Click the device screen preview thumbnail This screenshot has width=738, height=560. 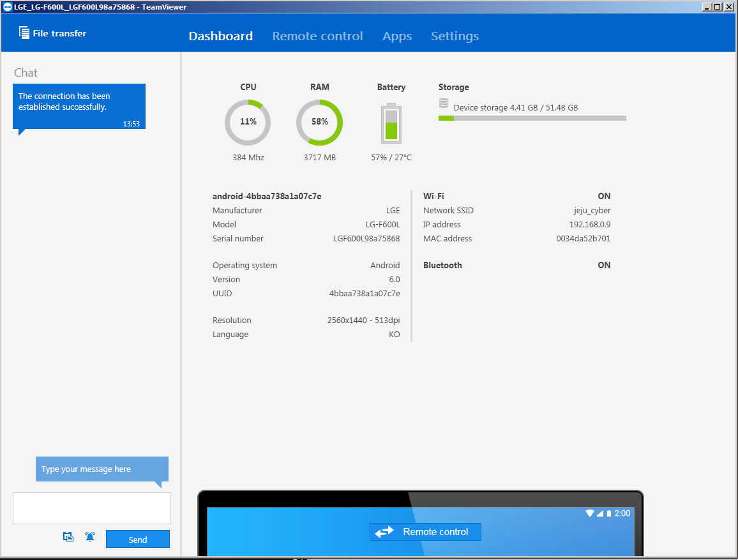[x=420, y=524]
